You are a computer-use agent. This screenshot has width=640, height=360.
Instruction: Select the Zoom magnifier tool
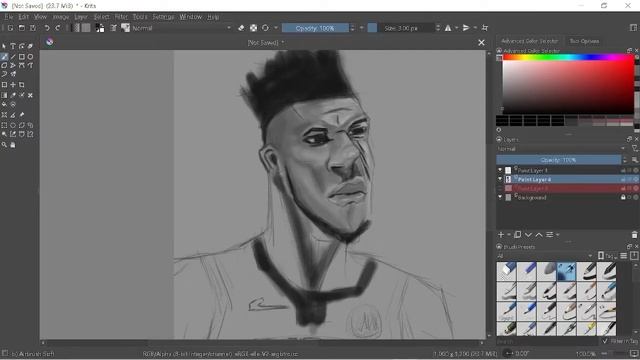click(x=4, y=144)
